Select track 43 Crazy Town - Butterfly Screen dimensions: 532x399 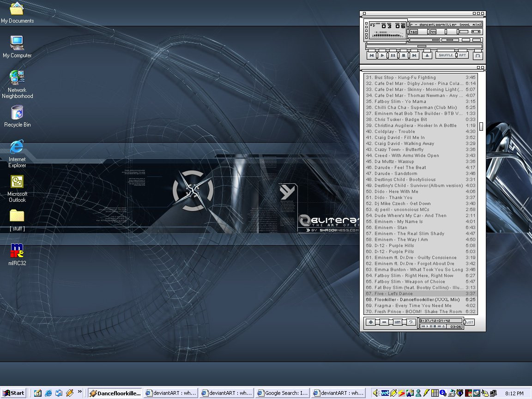click(420, 149)
